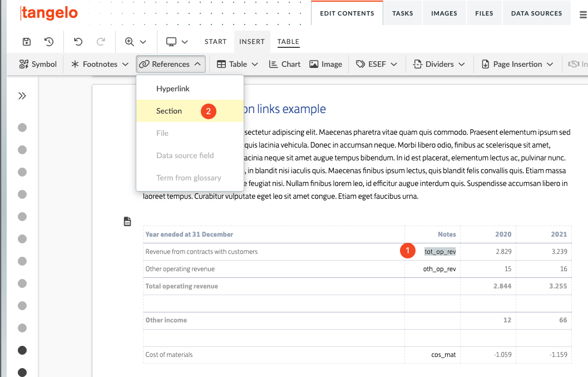Choose Hyperlink from References menu

tap(190, 89)
